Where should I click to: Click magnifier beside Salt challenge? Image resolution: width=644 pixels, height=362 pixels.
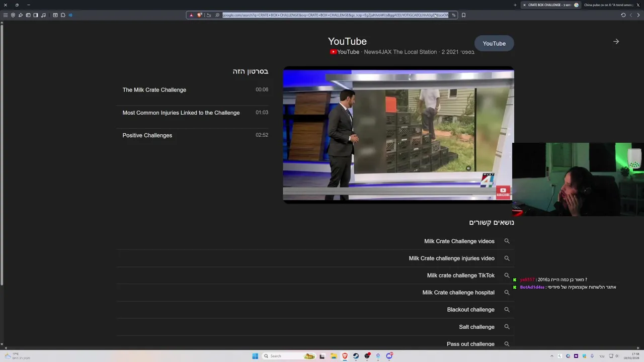[507, 327]
